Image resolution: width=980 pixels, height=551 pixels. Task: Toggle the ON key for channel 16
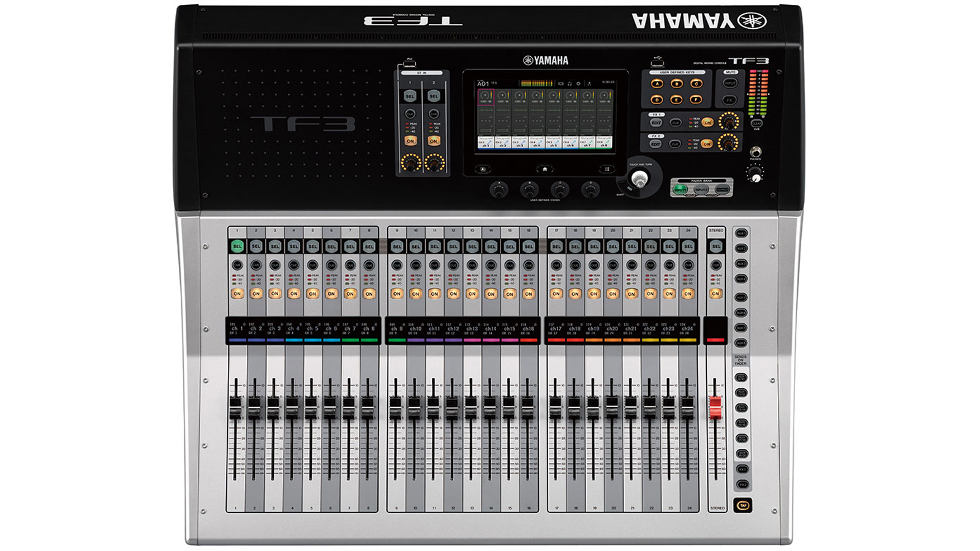tap(529, 294)
